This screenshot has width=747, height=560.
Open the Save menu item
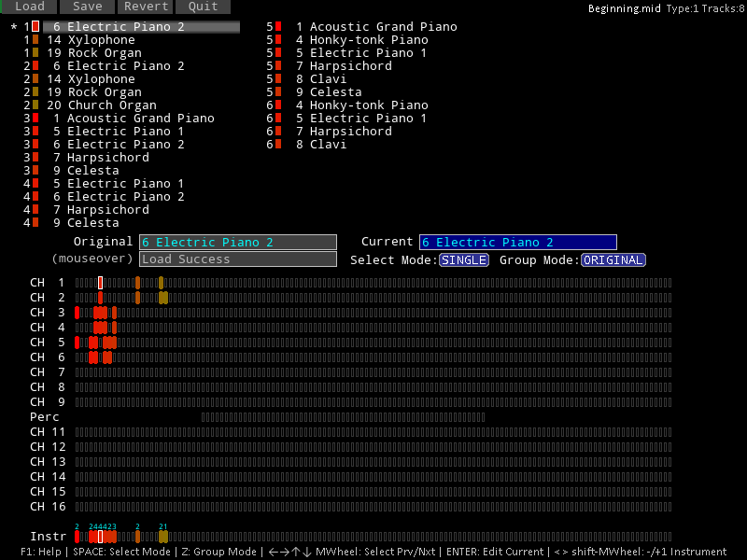click(x=88, y=7)
